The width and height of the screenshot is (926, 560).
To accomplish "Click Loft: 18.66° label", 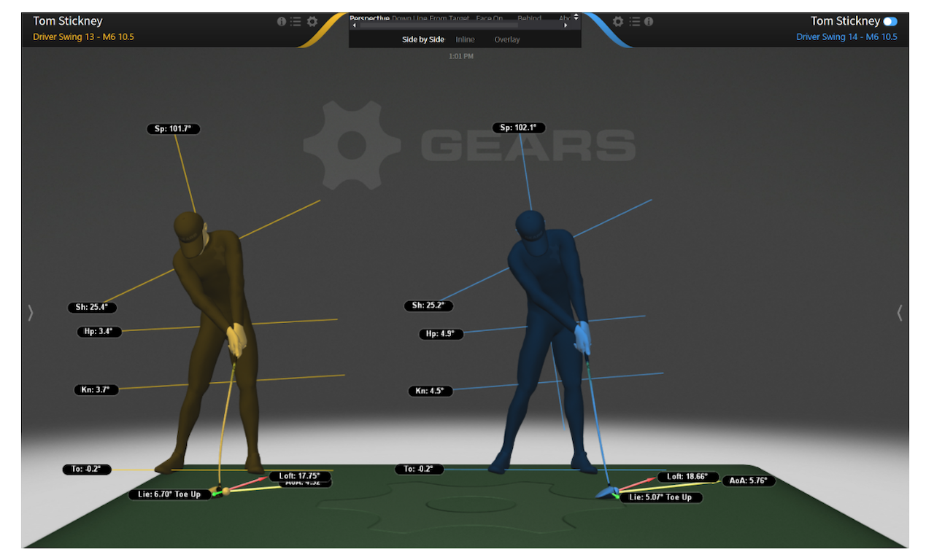I will (689, 477).
